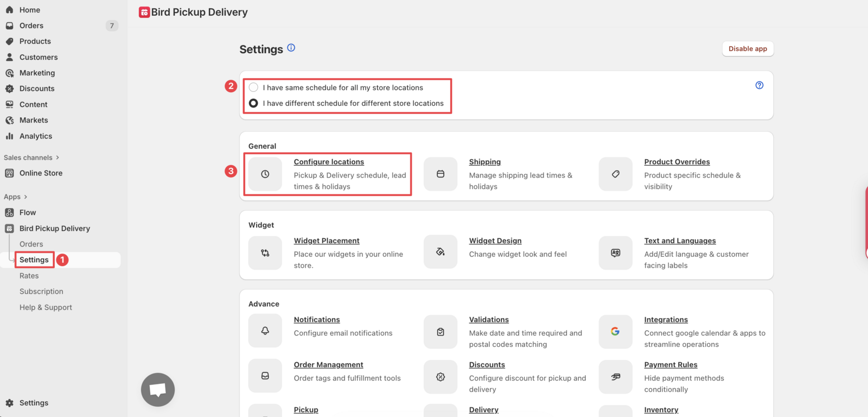
Task: Click the Online Store icon
Action: [9, 173]
